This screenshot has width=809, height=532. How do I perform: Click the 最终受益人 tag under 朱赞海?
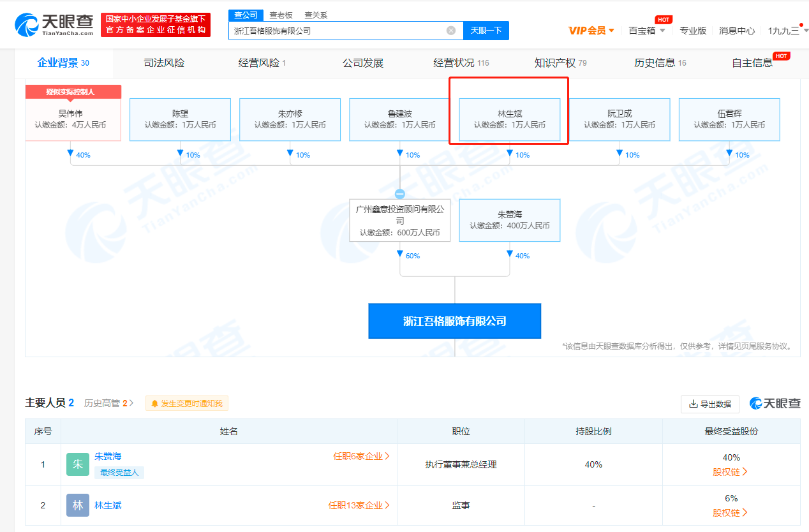(119, 473)
